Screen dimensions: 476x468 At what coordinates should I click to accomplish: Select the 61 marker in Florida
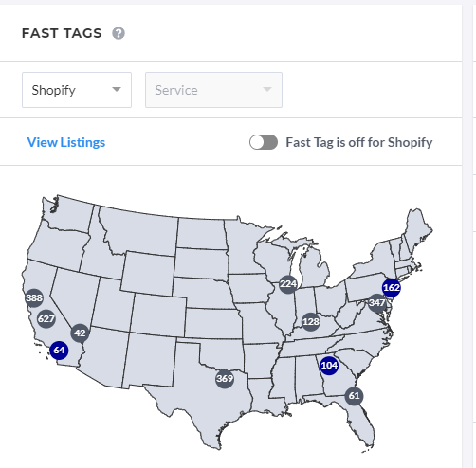(354, 396)
